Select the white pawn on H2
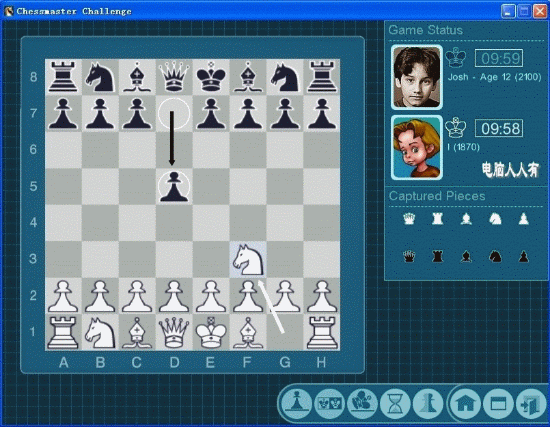 (x=322, y=296)
